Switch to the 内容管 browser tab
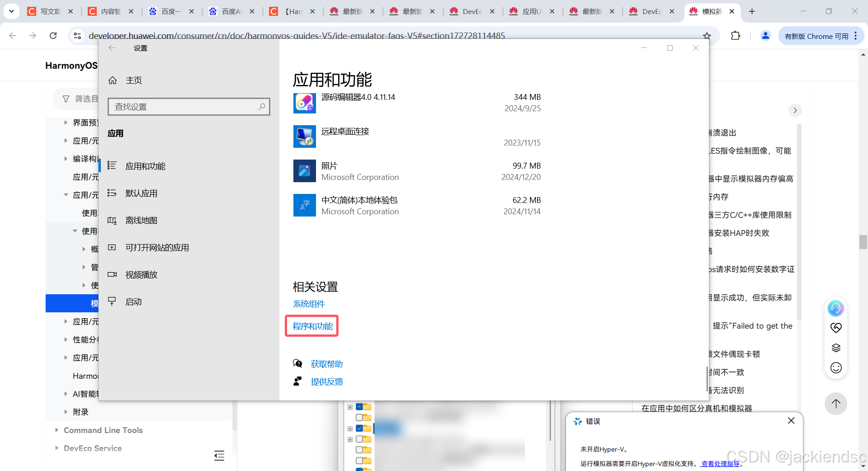 110,11
